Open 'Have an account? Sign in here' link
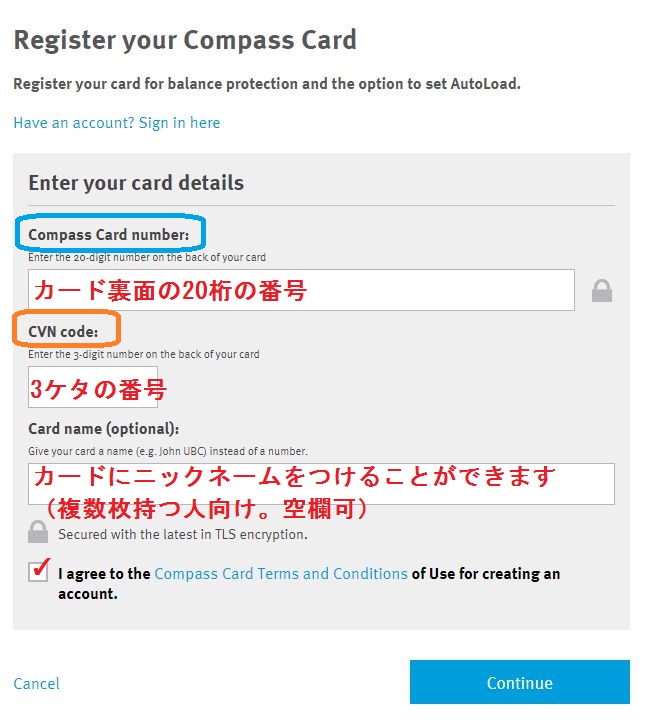Screen dimensions: 647x721 (x=117, y=123)
